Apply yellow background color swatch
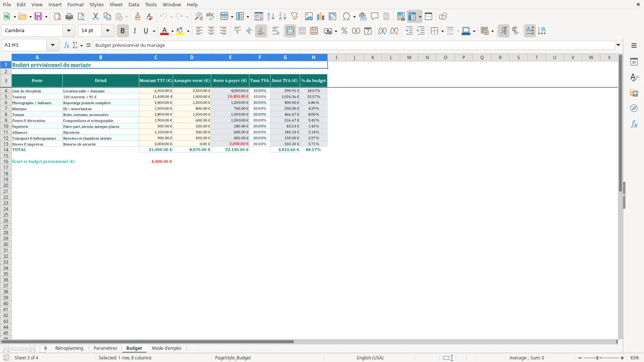644x362 pixels. coord(180,31)
